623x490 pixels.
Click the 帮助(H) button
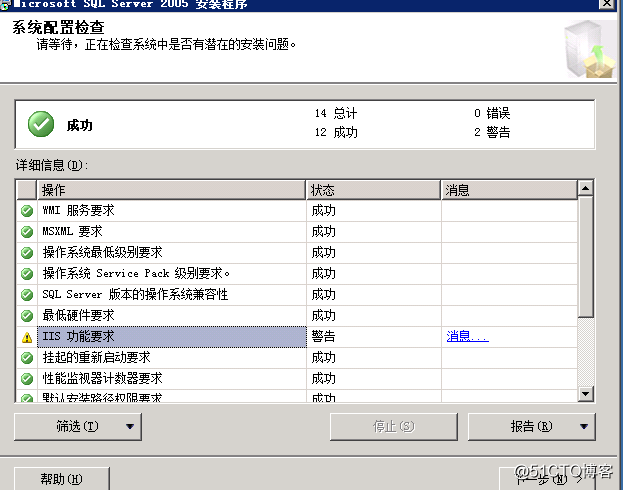pyautogui.click(x=62, y=479)
